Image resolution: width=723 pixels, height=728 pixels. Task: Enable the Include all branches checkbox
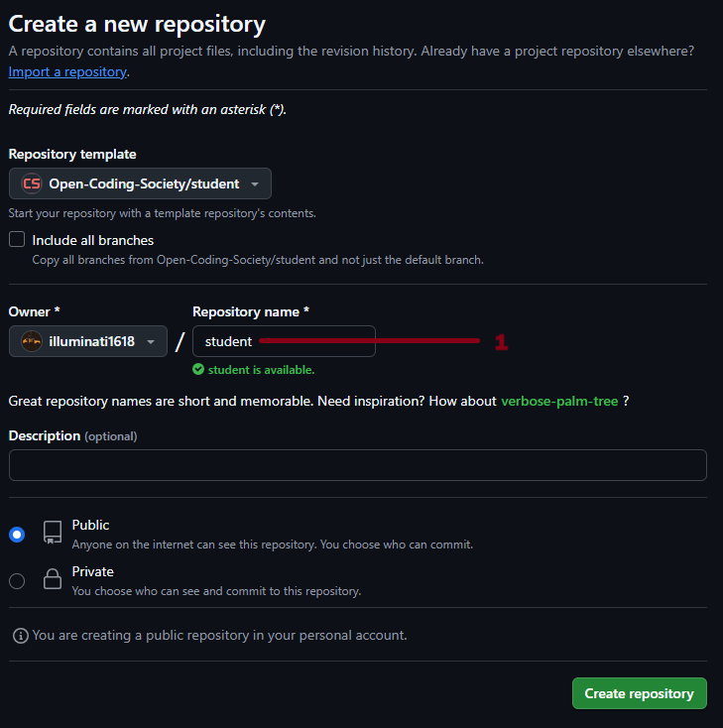point(17,240)
